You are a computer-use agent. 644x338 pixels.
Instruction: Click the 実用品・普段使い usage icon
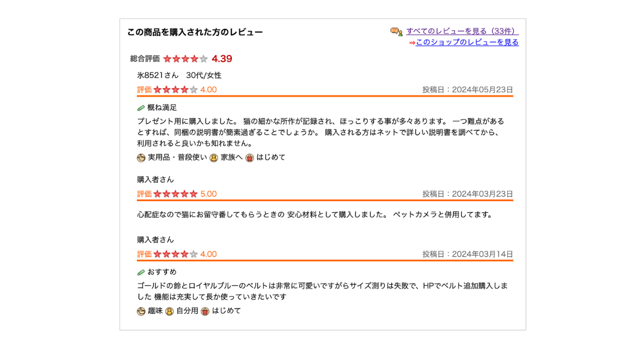[141, 158]
